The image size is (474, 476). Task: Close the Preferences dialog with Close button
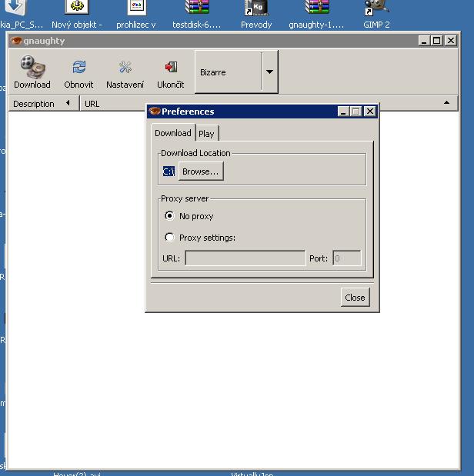click(x=355, y=298)
